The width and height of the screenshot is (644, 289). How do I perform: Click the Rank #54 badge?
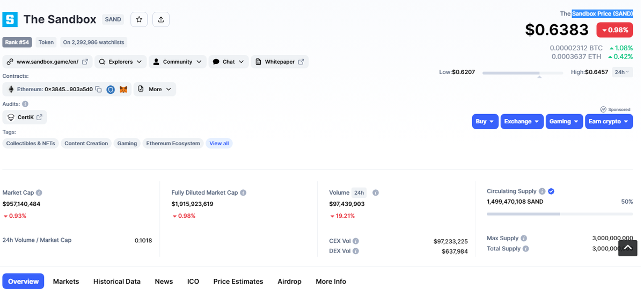17,42
